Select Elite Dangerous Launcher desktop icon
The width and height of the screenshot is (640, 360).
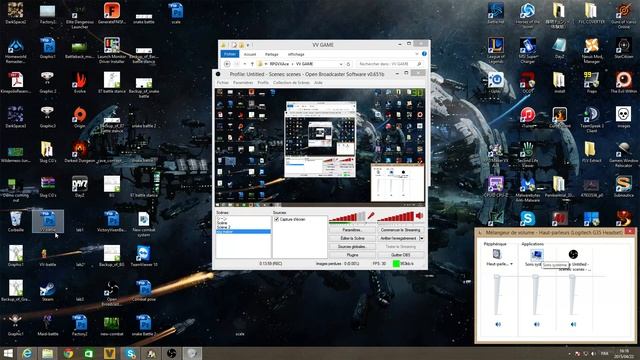(x=80, y=16)
